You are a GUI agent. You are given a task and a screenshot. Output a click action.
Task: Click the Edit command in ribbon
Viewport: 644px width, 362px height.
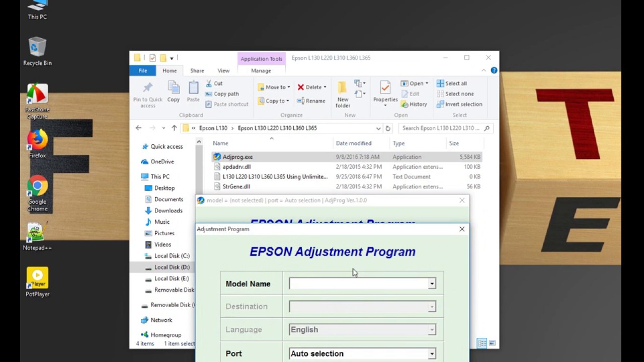[x=411, y=94]
